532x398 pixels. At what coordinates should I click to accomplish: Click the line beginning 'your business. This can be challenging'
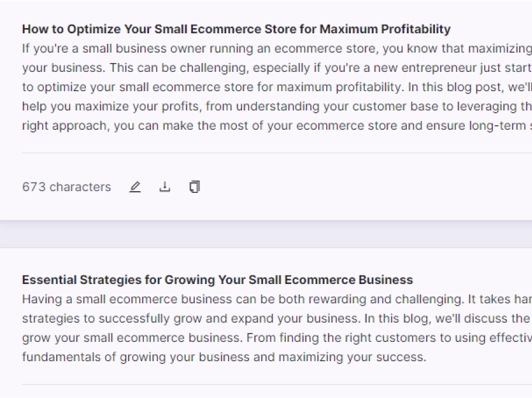[x=277, y=68]
